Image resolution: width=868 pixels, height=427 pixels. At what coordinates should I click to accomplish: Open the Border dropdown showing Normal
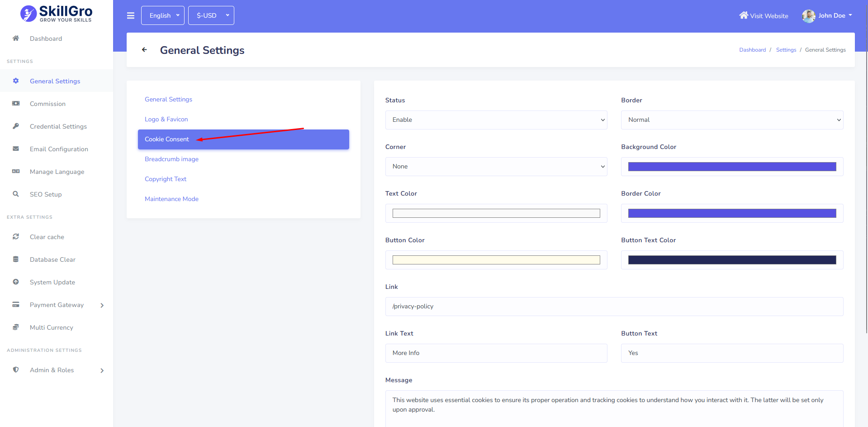coord(732,120)
